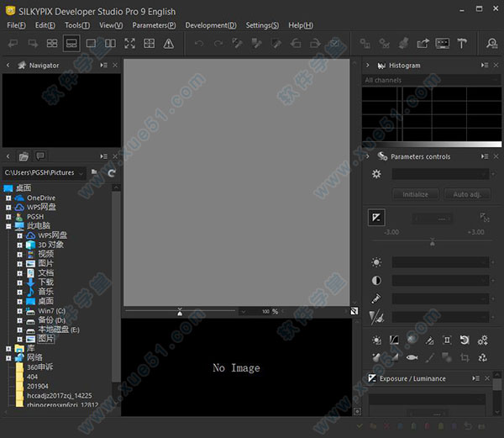Expand the Win7 (C:) drive node
The width and height of the screenshot is (504, 438).
click(19, 311)
